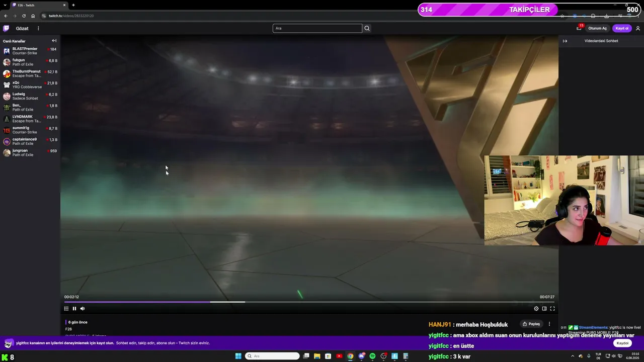Open the taskbar clock and date
This screenshot has width=644, height=362.
coord(632,356)
